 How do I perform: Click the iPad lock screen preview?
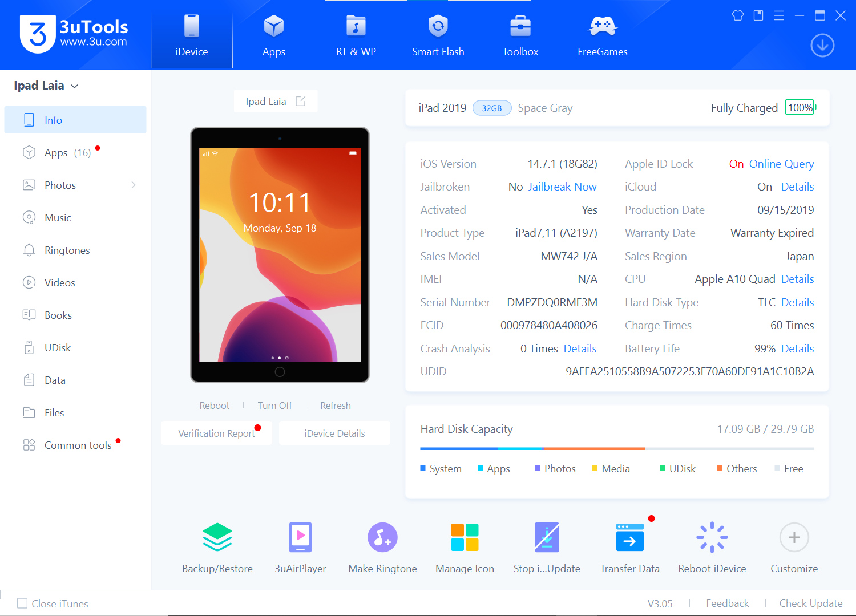[280, 255]
